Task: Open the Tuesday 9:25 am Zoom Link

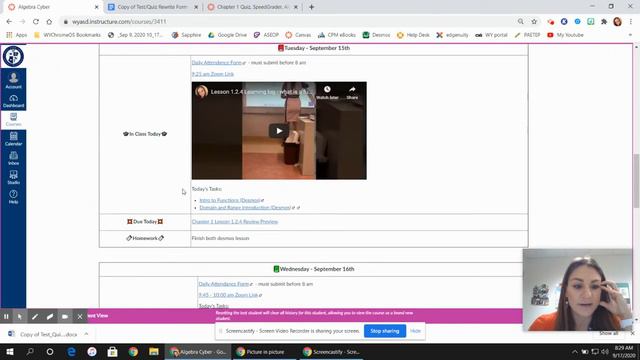Action: (213, 74)
